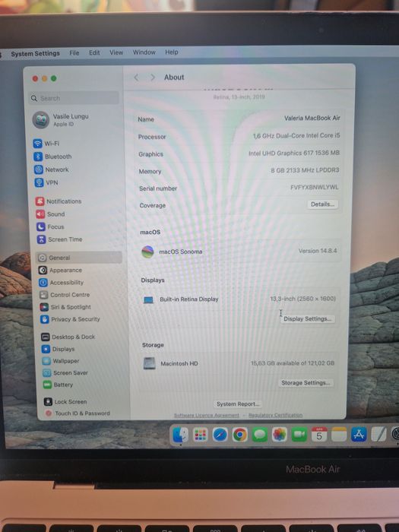Select Displays in the sidebar
This screenshot has height=532, width=399.
[x=58, y=349]
